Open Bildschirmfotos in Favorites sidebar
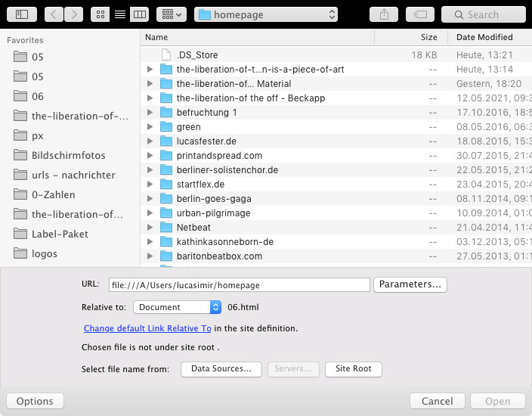This screenshot has height=416, width=532. [x=60, y=156]
